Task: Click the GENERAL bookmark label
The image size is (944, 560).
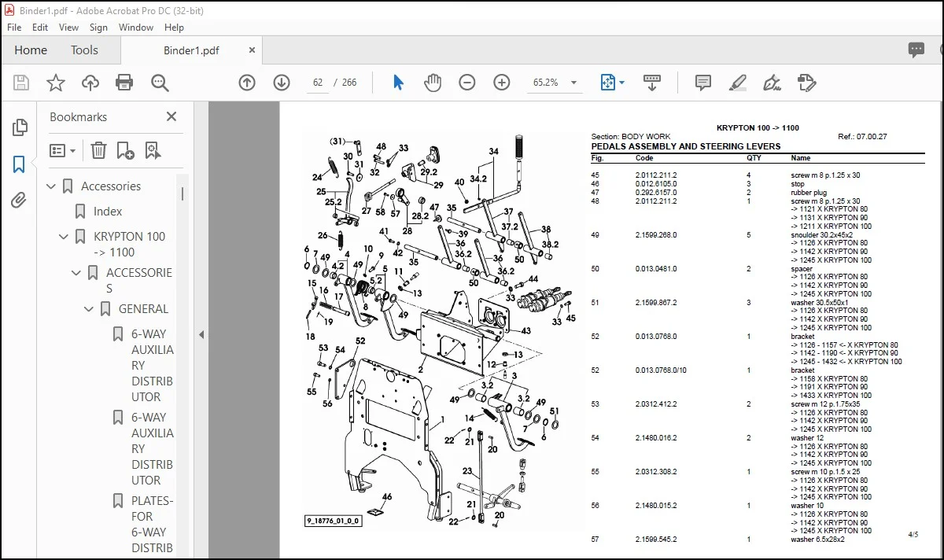Action: coord(143,309)
